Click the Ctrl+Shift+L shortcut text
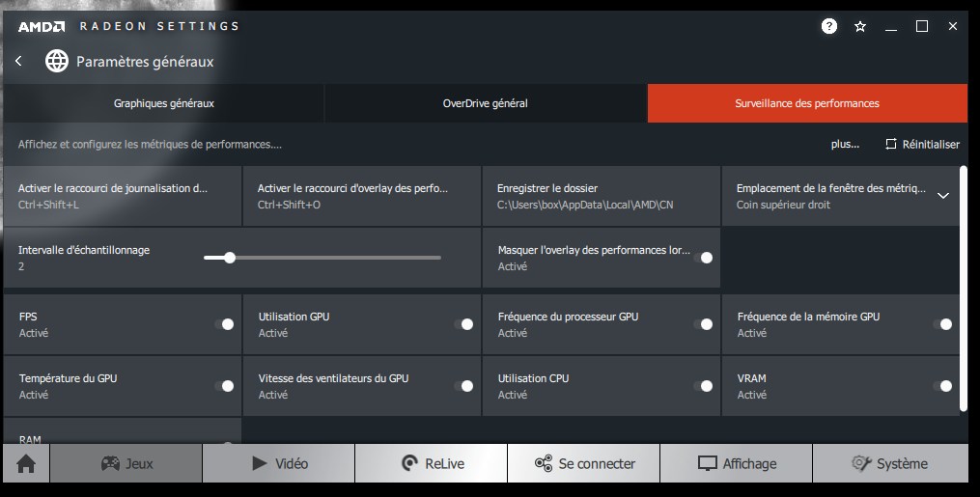Viewport: 980px width, 497px height. (48, 205)
